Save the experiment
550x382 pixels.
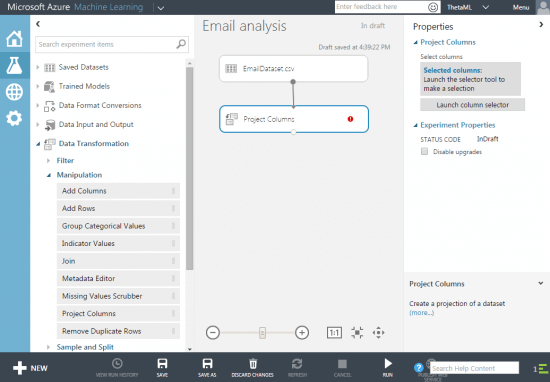(x=162, y=368)
